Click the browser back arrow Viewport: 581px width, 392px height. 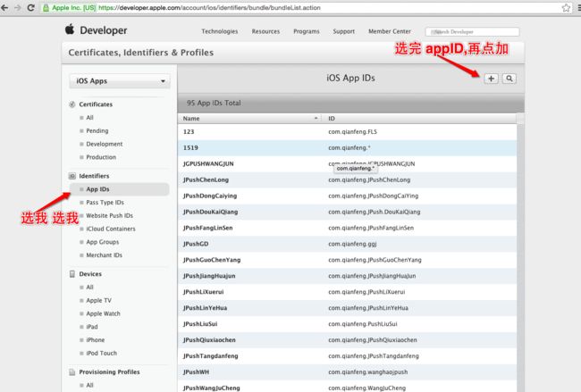tap(4, 8)
